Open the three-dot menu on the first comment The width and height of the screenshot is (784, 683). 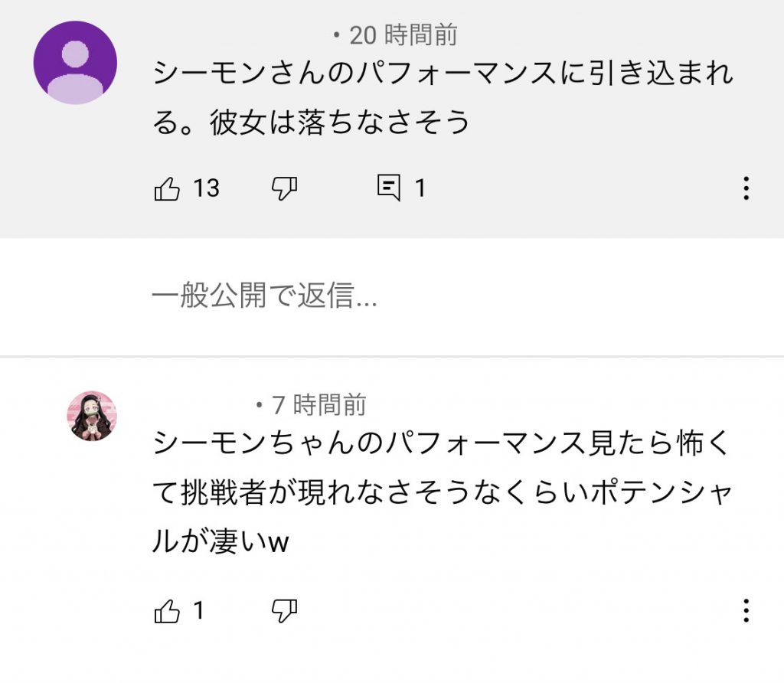tap(746, 188)
